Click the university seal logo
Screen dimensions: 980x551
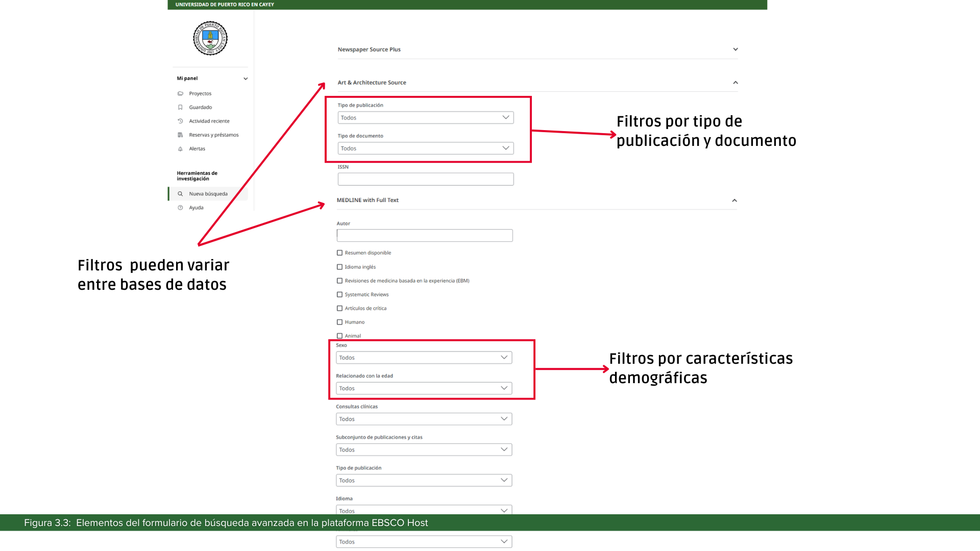tap(210, 38)
